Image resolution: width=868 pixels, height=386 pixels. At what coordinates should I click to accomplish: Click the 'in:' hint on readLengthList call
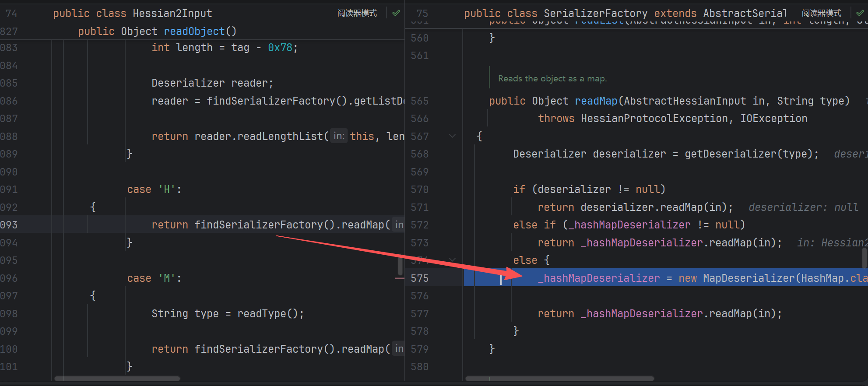339,136
